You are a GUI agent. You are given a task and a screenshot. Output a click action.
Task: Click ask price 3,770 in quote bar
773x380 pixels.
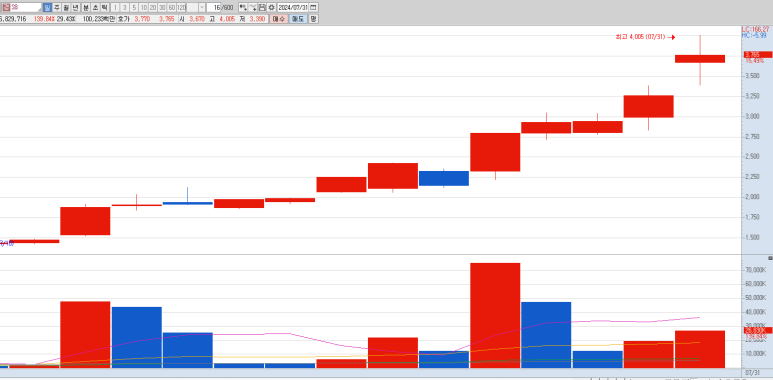(x=142, y=19)
